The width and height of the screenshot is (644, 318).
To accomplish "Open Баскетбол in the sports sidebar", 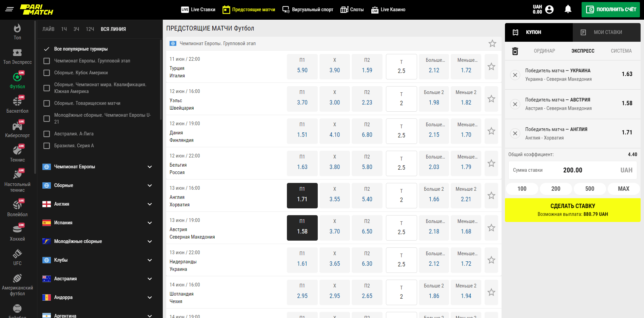I will coord(17,105).
